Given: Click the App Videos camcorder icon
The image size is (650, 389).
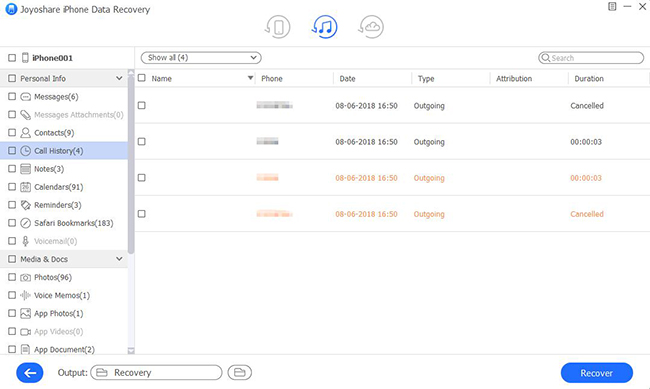Looking at the screenshot, I should pos(26,332).
